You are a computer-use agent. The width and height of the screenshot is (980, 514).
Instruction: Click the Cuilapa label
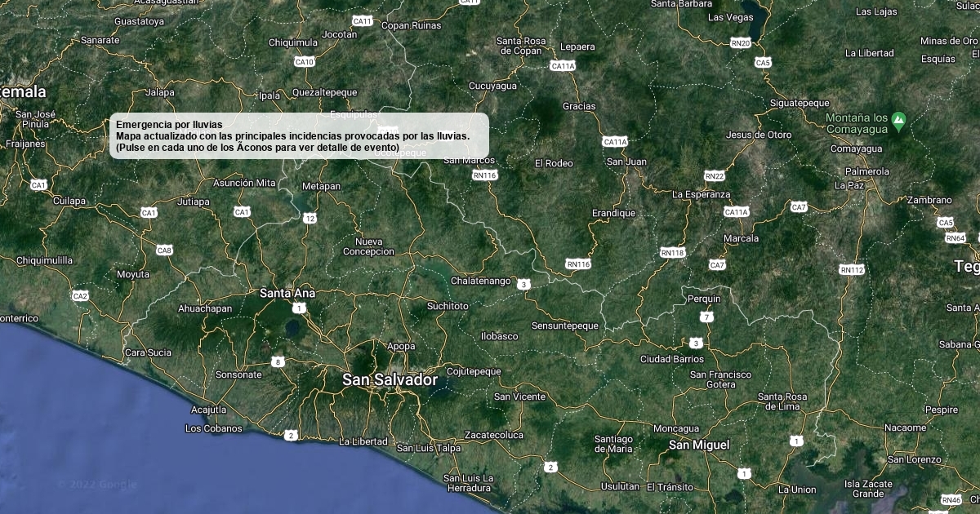pyautogui.click(x=69, y=201)
